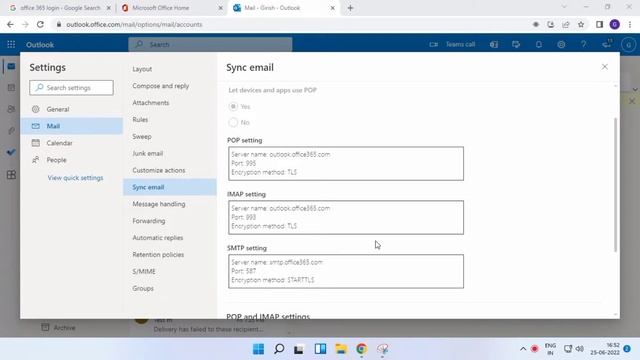Viewport: 640px width, 360px height.
Task: Open the account profile avatar in Outlook
Action: pyautogui.click(x=629, y=44)
